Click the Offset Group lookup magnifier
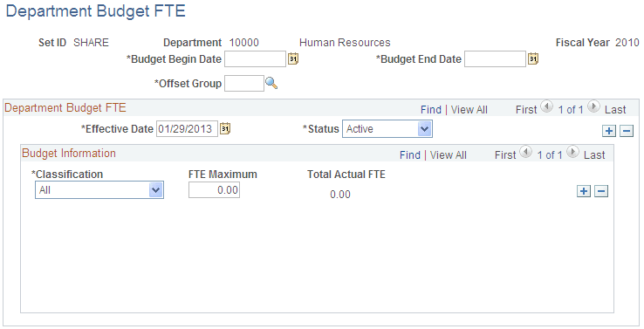This screenshot has width=644, height=329. [271, 84]
